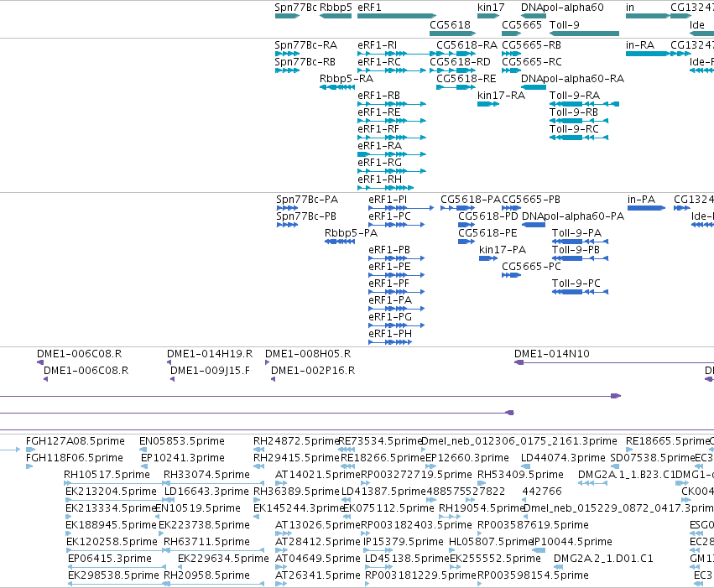Open the CG5665 gene label
The height and width of the screenshot is (588, 714).
point(521,24)
